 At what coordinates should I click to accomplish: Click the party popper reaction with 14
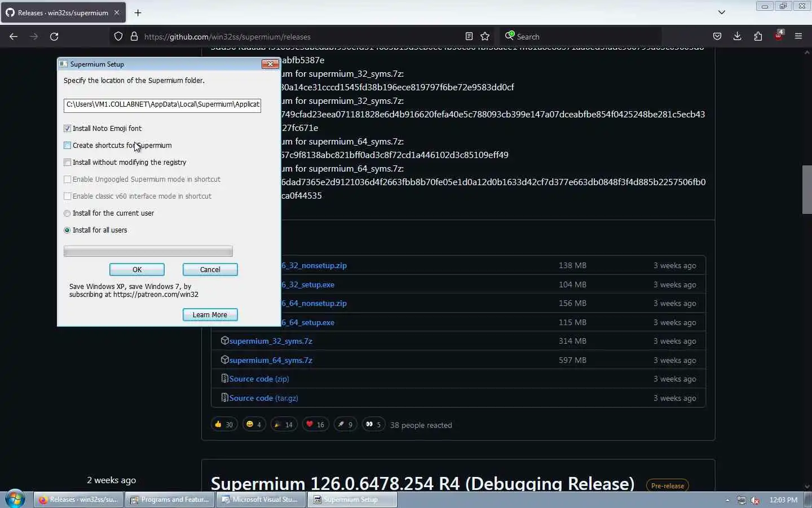pyautogui.click(x=284, y=424)
